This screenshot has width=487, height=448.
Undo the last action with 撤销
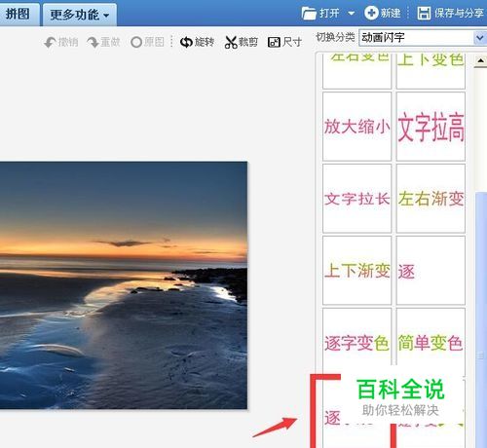[x=61, y=42]
